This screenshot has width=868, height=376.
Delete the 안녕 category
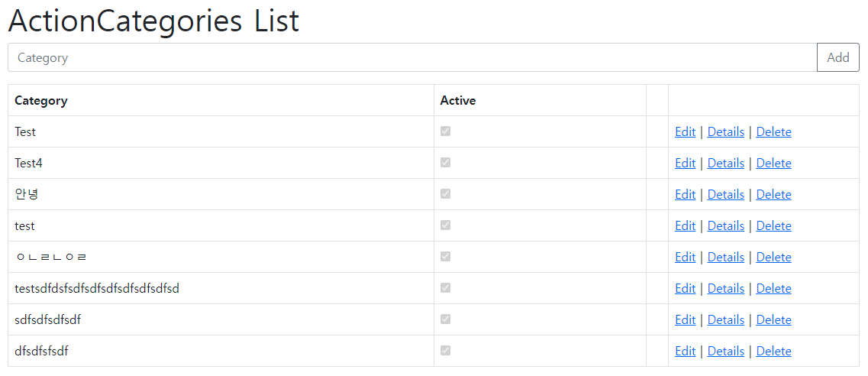click(x=773, y=194)
